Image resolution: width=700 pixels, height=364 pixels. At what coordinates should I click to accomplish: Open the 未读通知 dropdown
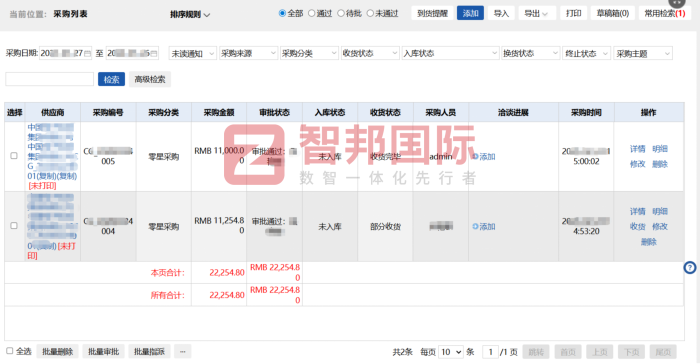pyautogui.click(x=192, y=54)
